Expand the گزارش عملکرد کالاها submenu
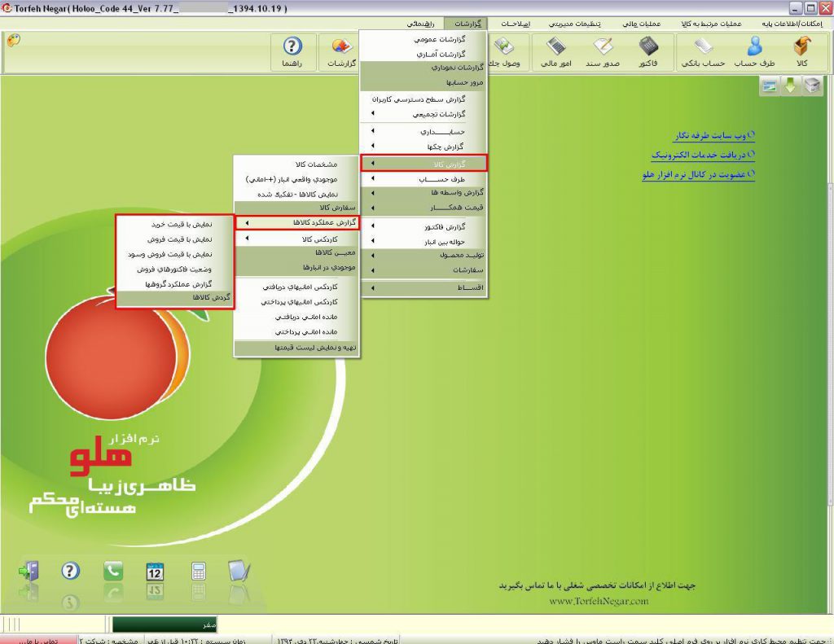The height and width of the screenshot is (644, 834). click(x=297, y=222)
